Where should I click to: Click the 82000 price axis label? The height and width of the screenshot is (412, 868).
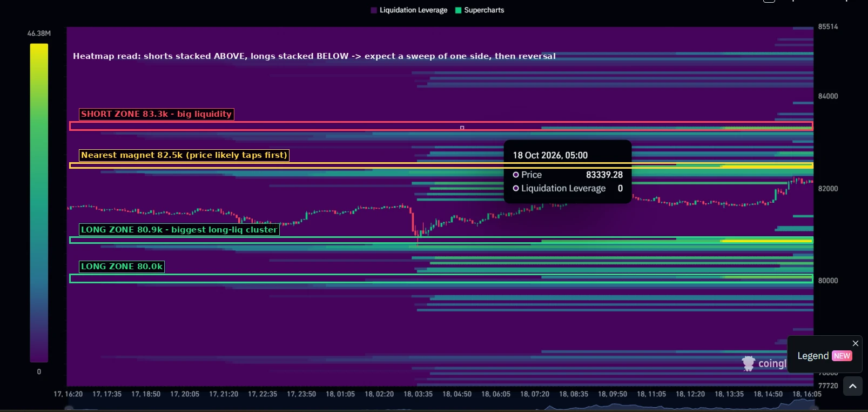click(828, 189)
